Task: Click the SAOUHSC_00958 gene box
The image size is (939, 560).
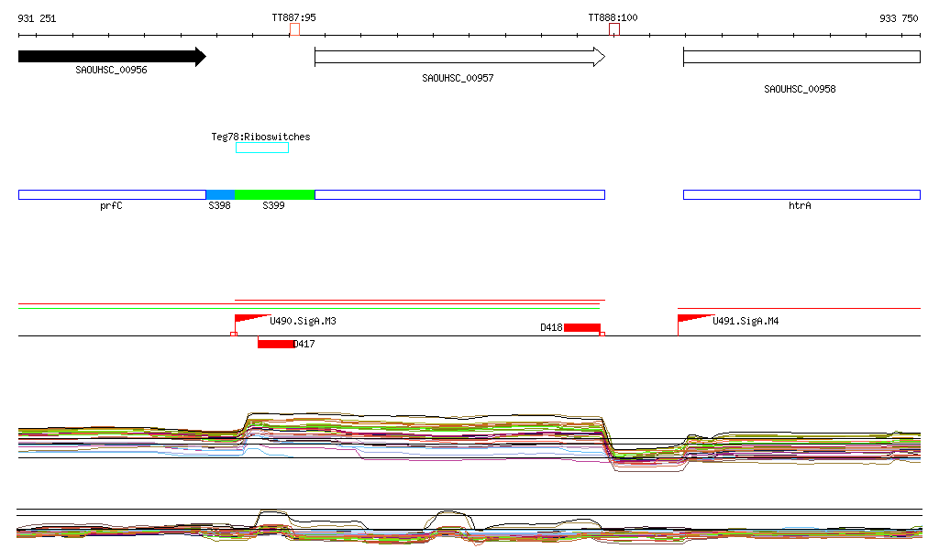Action: click(801, 57)
